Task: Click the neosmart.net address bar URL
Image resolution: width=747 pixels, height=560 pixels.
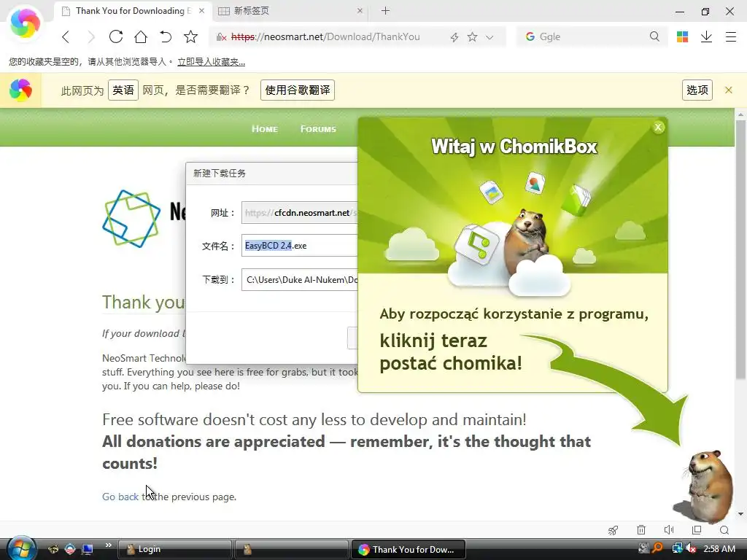Action: tap(325, 36)
